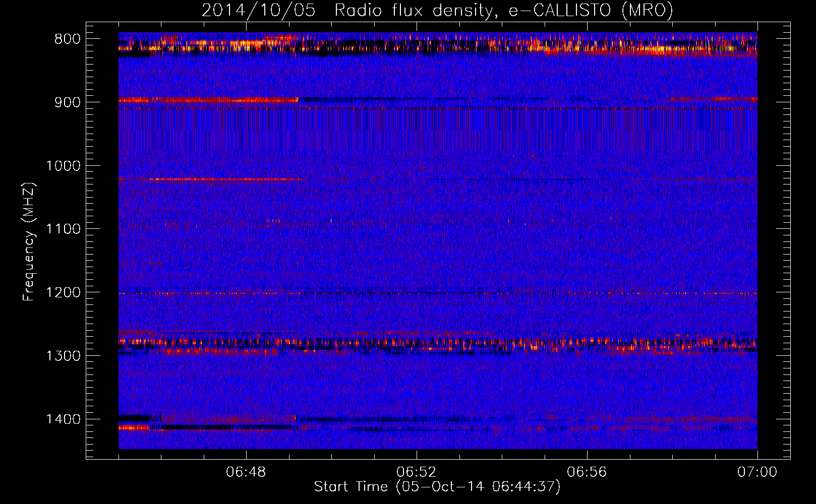The width and height of the screenshot is (816, 504).
Task: Click the 900 frequency tick label
Action: click(68, 102)
